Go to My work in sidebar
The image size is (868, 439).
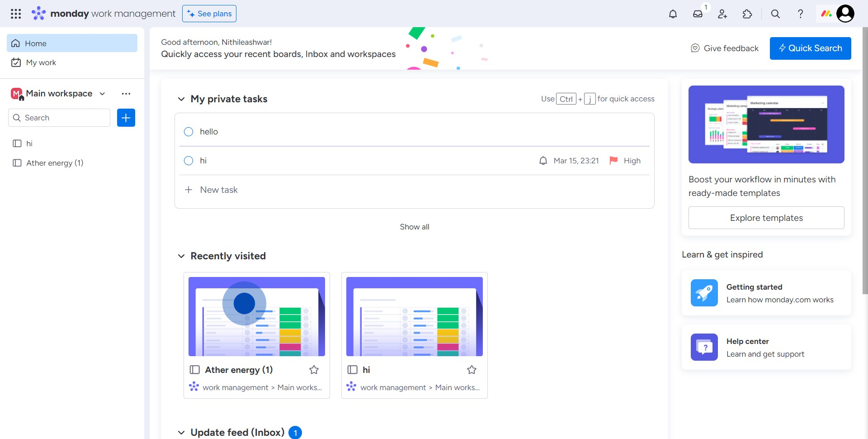click(41, 62)
